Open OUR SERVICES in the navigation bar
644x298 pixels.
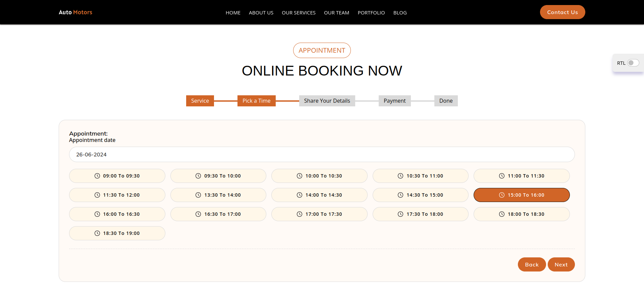click(299, 13)
